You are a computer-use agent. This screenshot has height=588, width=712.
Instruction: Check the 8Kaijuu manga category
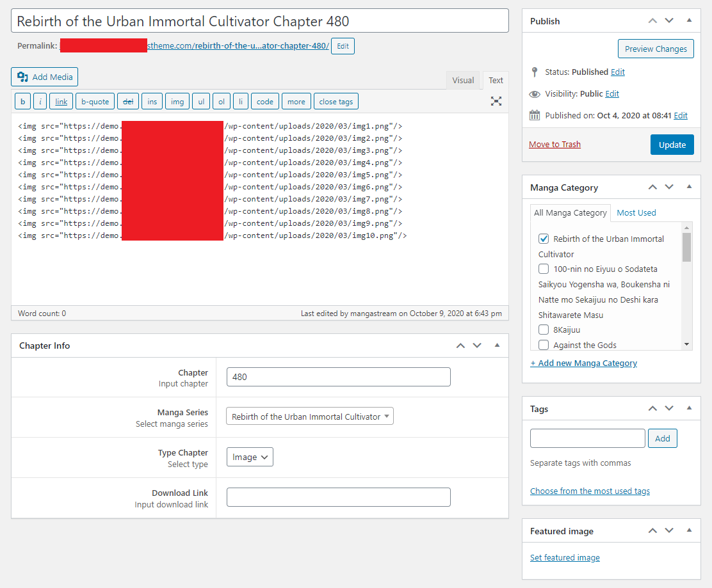click(544, 330)
